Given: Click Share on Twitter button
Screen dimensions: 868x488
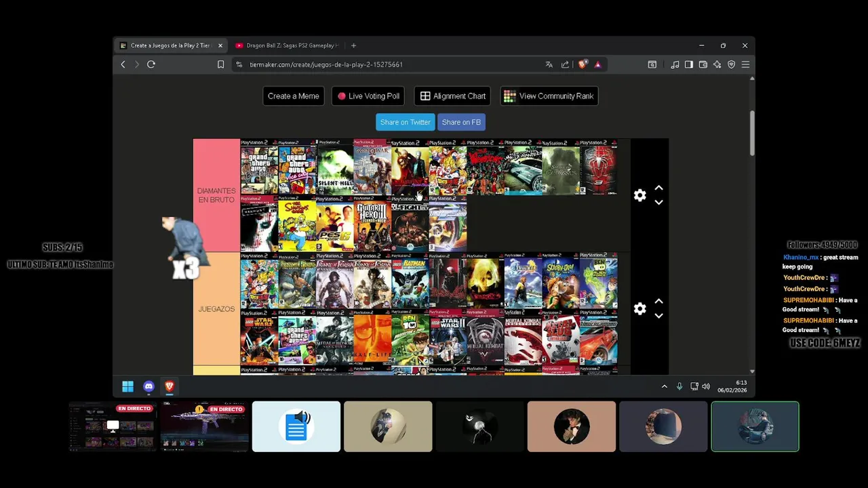Looking at the screenshot, I should point(406,122).
